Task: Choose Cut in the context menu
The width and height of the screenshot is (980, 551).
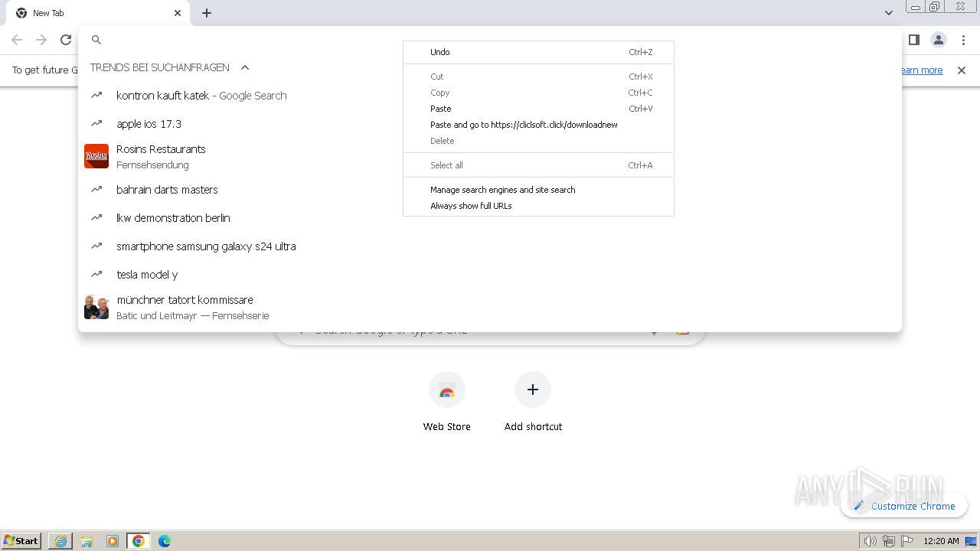Action: pos(538,77)
